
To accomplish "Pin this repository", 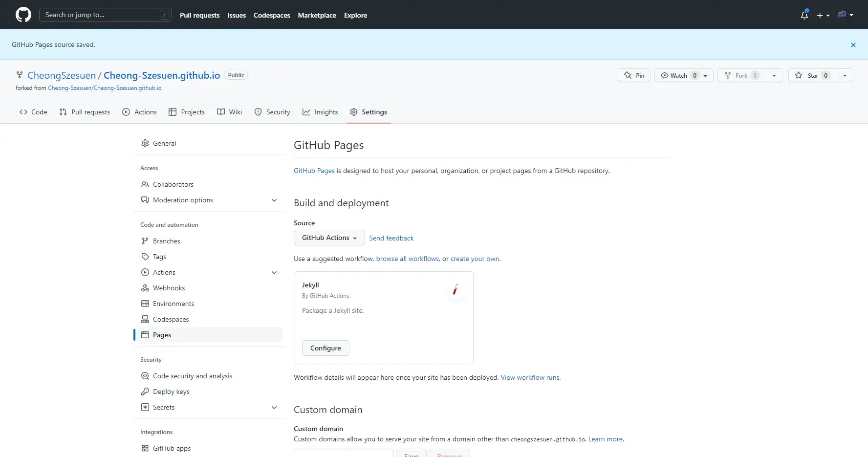I will [x=634, y=75].
